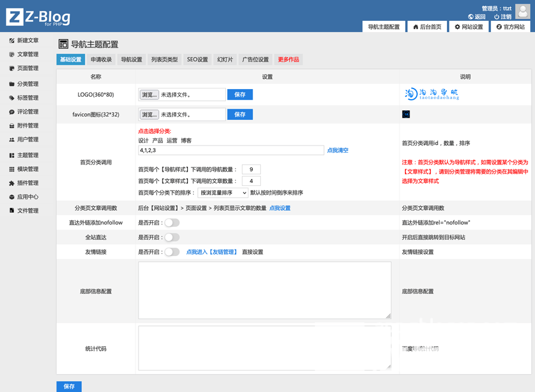Toggle the 全站直达 switch
Image resolution: width=535 pixels, height=392 pixels.
click(x=172, y=237)
